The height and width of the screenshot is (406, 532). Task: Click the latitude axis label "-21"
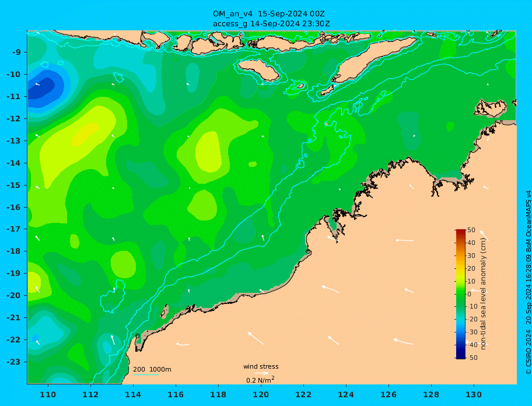click(x=13, y=318)
